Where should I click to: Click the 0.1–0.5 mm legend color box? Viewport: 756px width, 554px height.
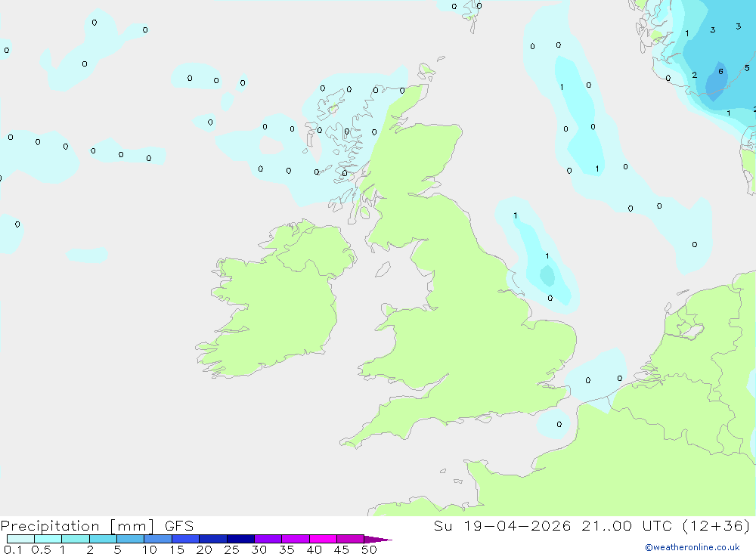click(x=20, y=539)
